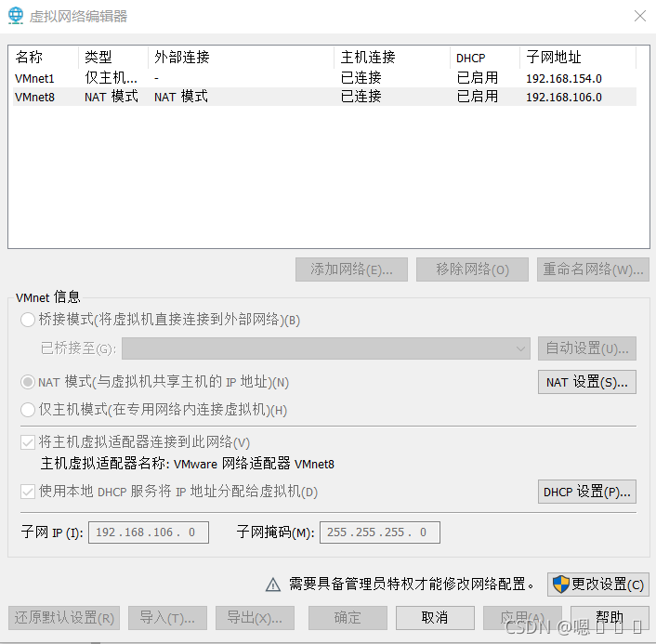Click the 确定 button
This screenshot has width=656, height=644.
[x=348, y=618]
